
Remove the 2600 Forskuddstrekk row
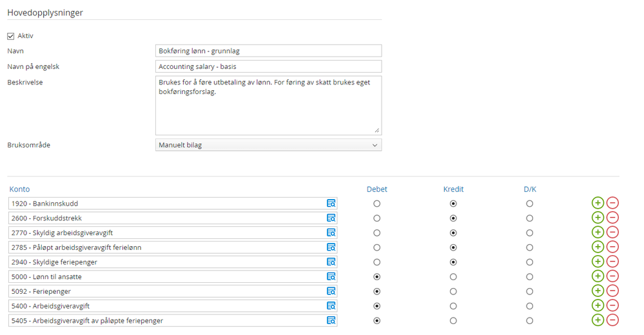612,218
